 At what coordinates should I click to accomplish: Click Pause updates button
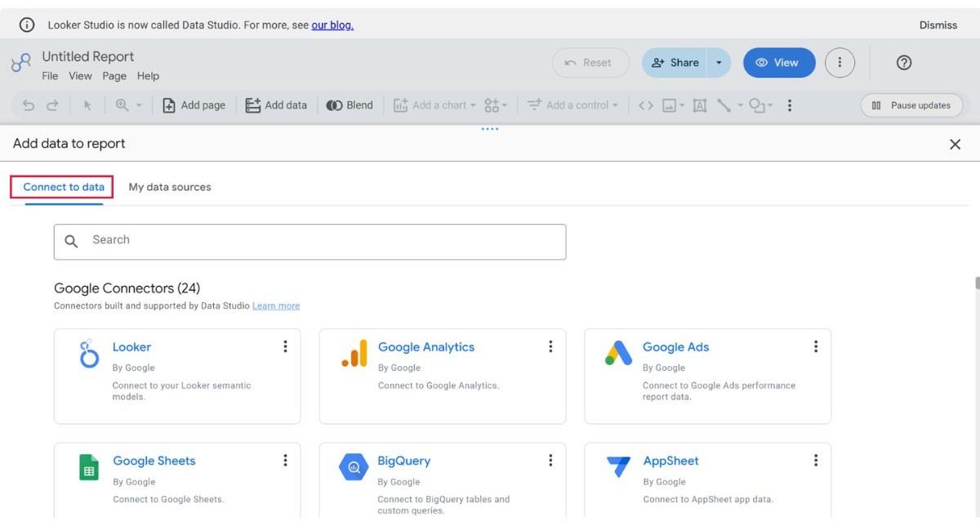pyautogui.click(x=911, y=105)
